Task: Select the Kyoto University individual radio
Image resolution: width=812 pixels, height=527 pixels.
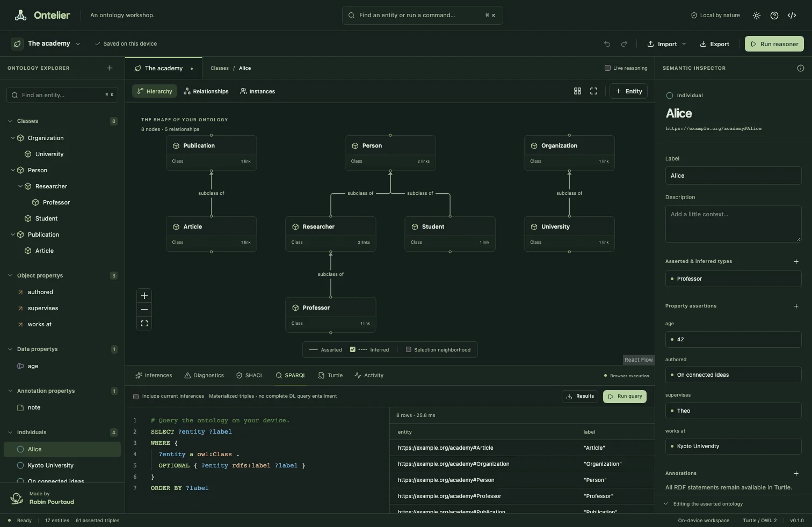Action: click(20, 465)
